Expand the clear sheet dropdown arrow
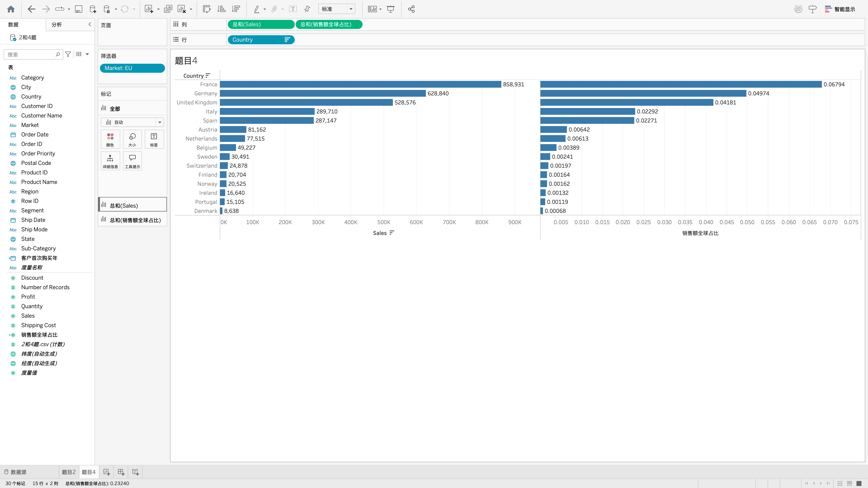868x488 pixels. point(191,9)
